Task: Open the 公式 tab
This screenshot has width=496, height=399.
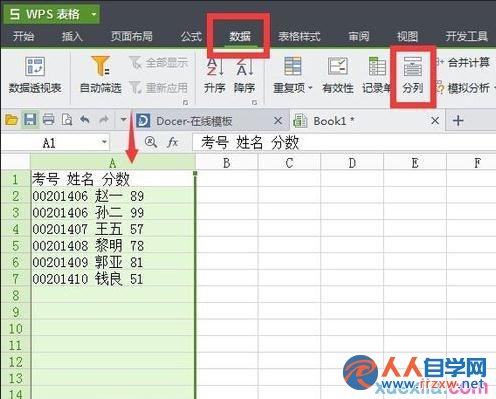Action: 191,36
